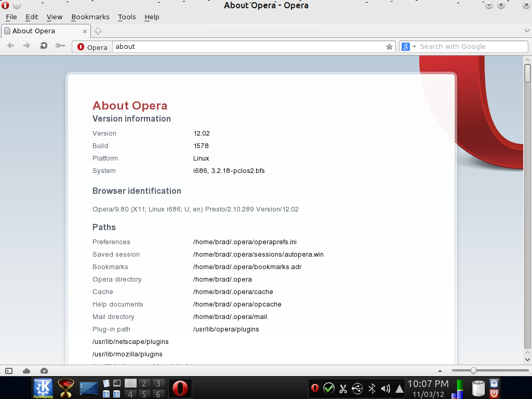Click the Opera badge in address bar
This screenshot has width=532, height=399.
click(92, 47)
